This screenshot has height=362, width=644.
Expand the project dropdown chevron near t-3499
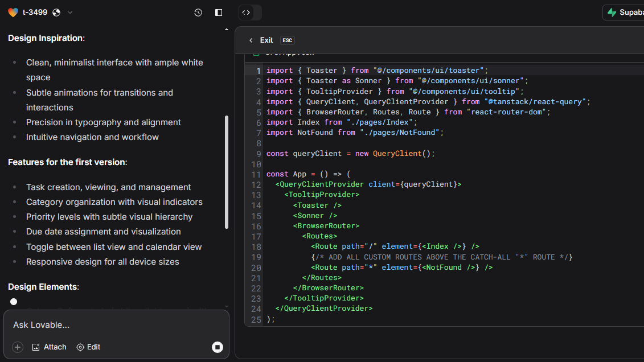pyautogui.click(x=70, y=13)
